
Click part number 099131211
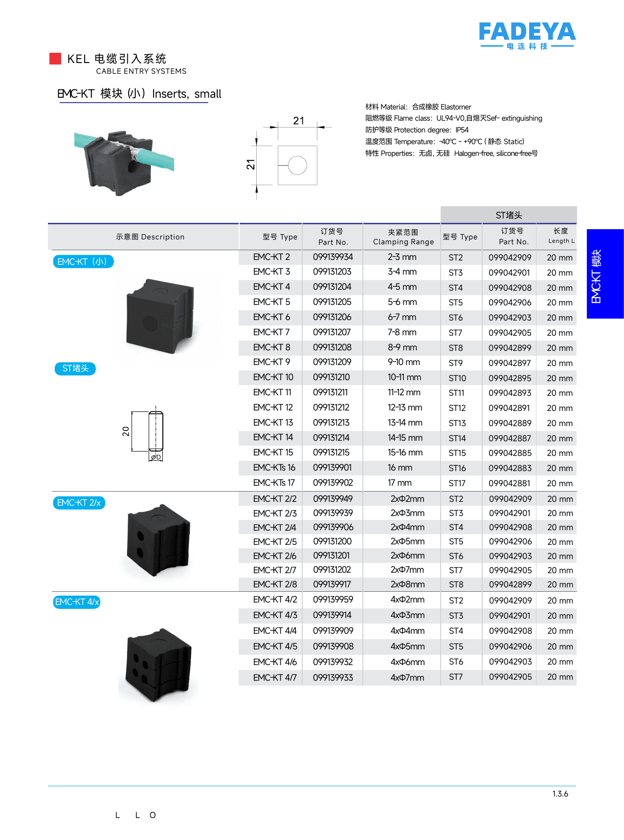pos(332,392)
